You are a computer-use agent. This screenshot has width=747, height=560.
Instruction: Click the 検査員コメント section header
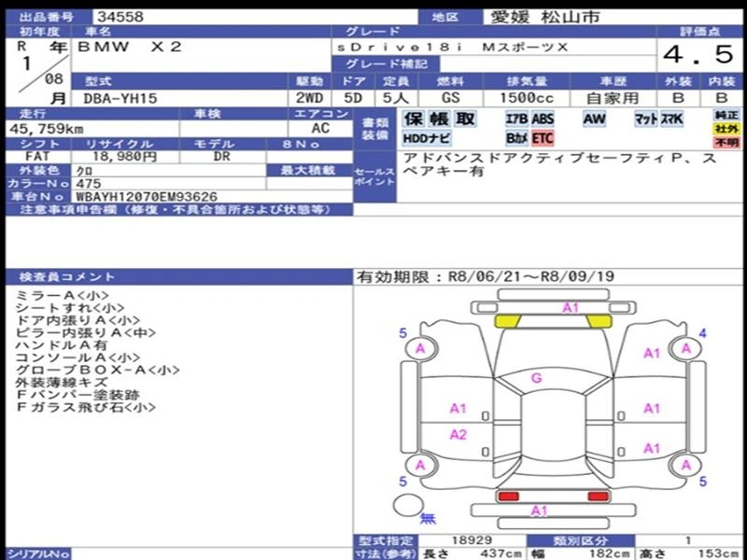pos(178,277)
